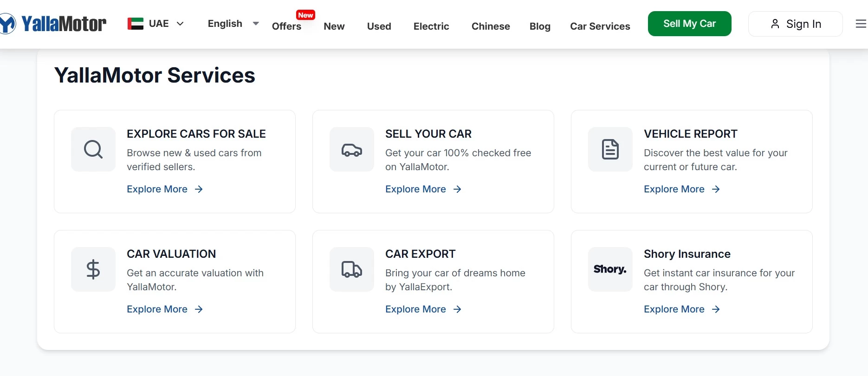Click the UAE flag icon
This screenshot has width=868, height=376.
coord(136,24)
